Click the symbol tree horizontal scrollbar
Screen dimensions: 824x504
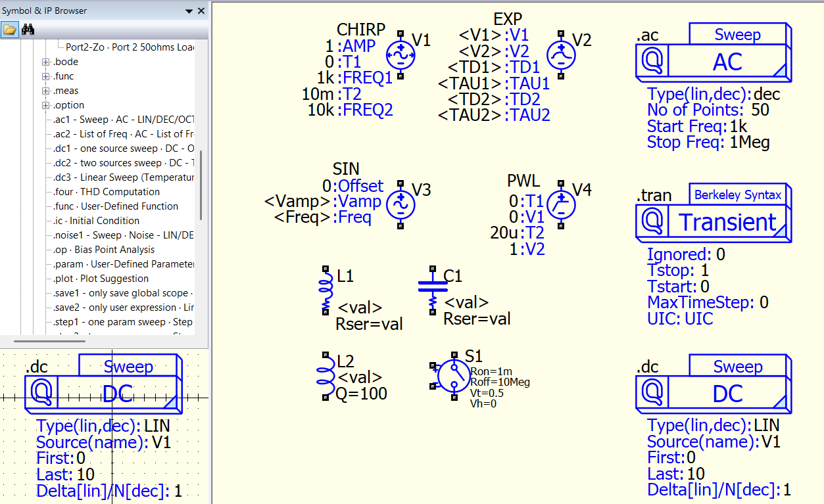point(59,341)
